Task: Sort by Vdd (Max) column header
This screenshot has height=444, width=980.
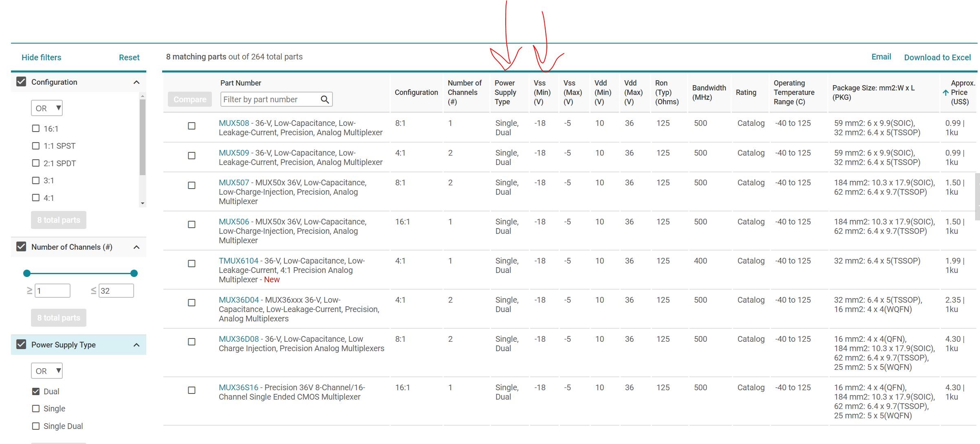Action: (x=633, y=92)
